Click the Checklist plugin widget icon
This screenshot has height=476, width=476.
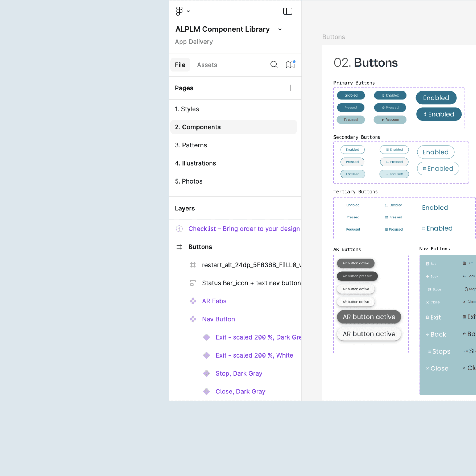coord(180,229)
